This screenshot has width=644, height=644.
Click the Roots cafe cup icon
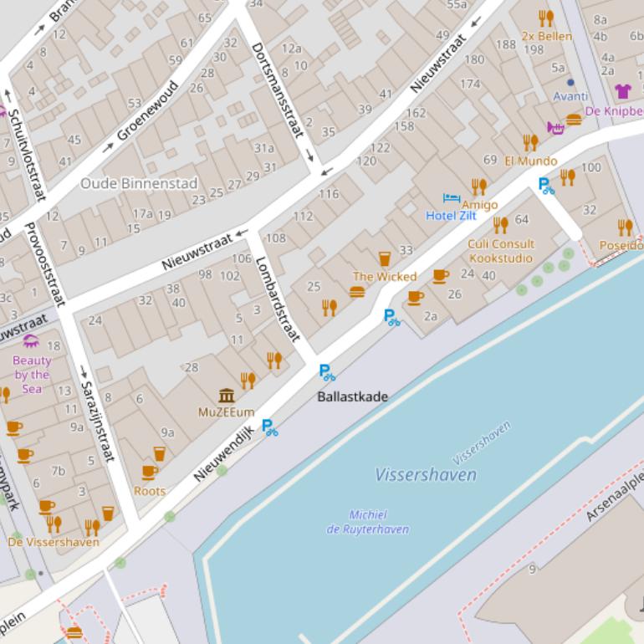[x=150, y=473]
